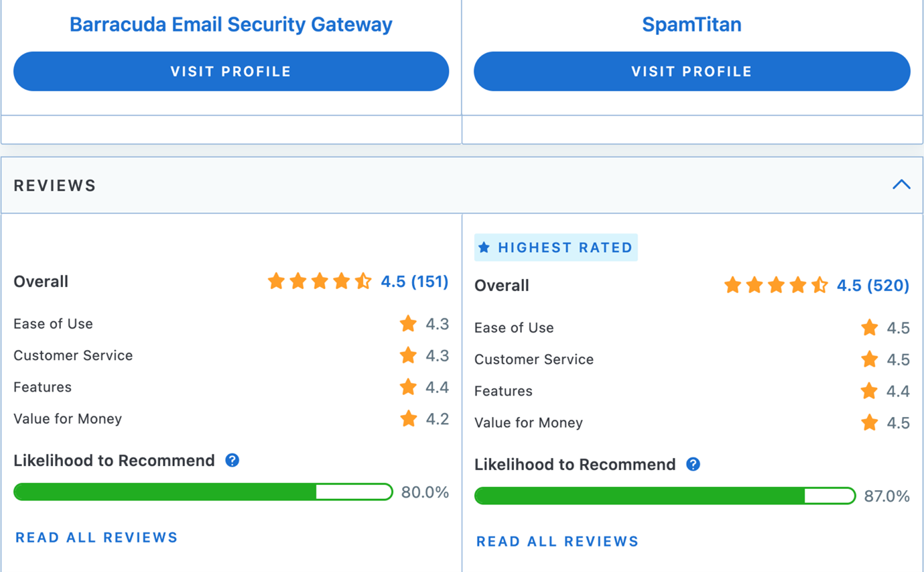Collapse the Reviews section with the chevron
The height and width of the screenshot is (572, 924).
[901, 185]
